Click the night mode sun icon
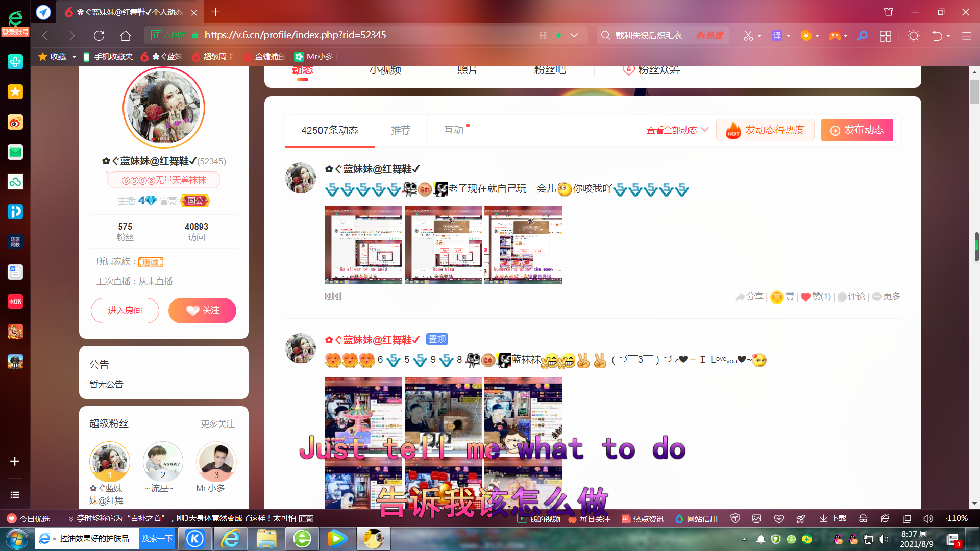 914,36
